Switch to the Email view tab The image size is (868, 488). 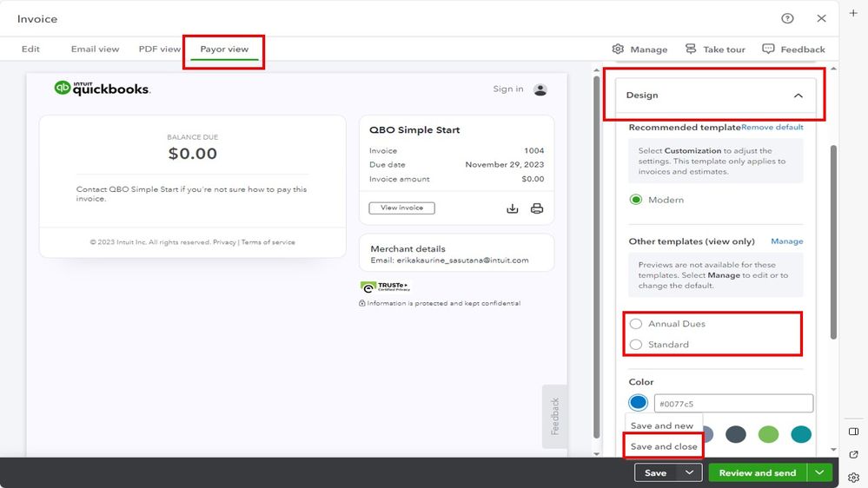pos(96,49)
